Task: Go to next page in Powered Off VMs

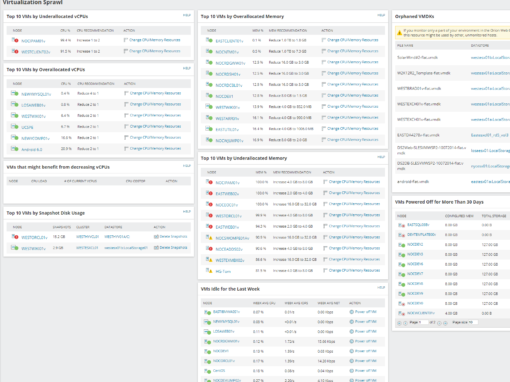Action: [439, 323]
